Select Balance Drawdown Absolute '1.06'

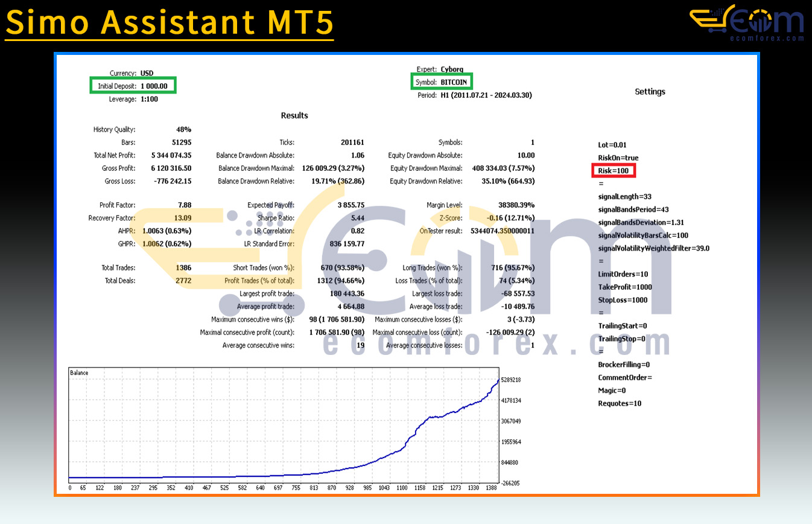coord(357,156)
